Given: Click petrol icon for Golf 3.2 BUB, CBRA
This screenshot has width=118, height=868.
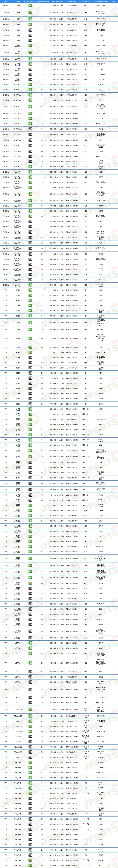Looking at the screenshot, I should (30, 352).
